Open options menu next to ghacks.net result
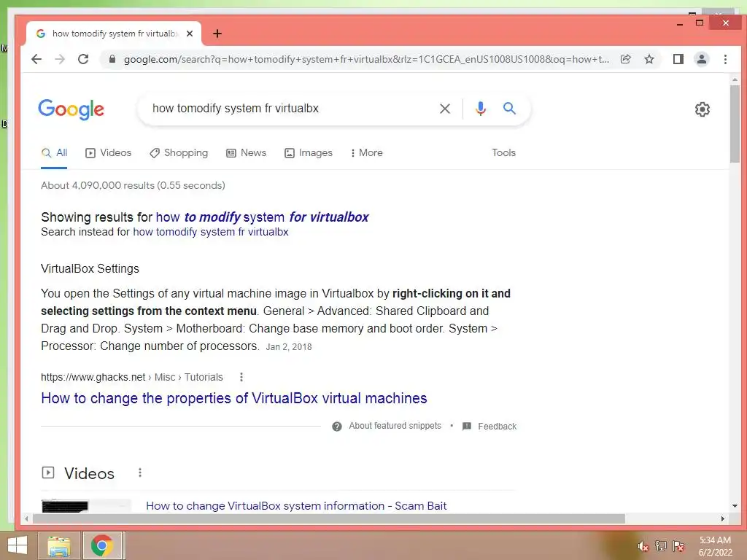This screenshot has width=747, height=560. 241,377
